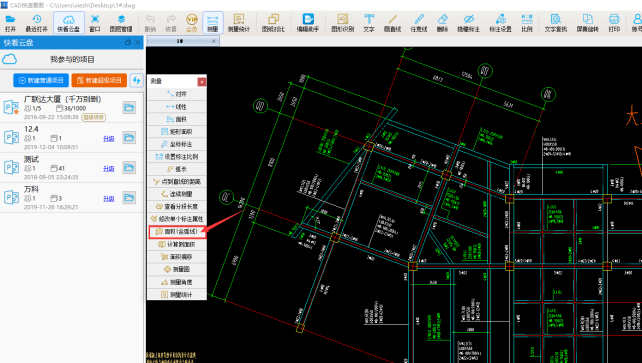This screenshot has width=642, height=363.
Task: Select the 测量统计 toolbar icon
Action: coord(239,23)
